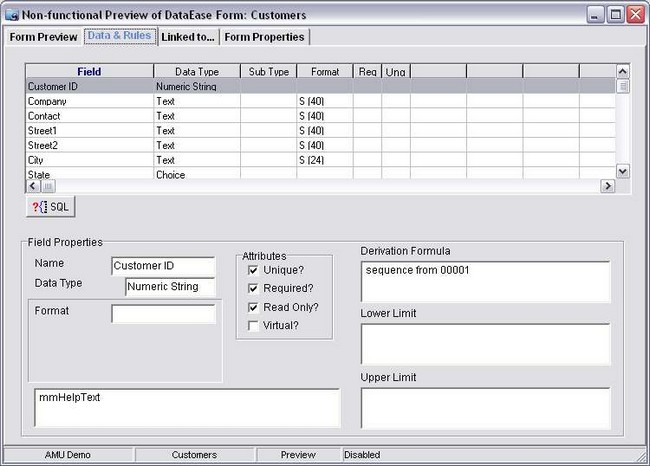Click the Data Type column header
Screen dimensions: 650x466
point(196,72)
